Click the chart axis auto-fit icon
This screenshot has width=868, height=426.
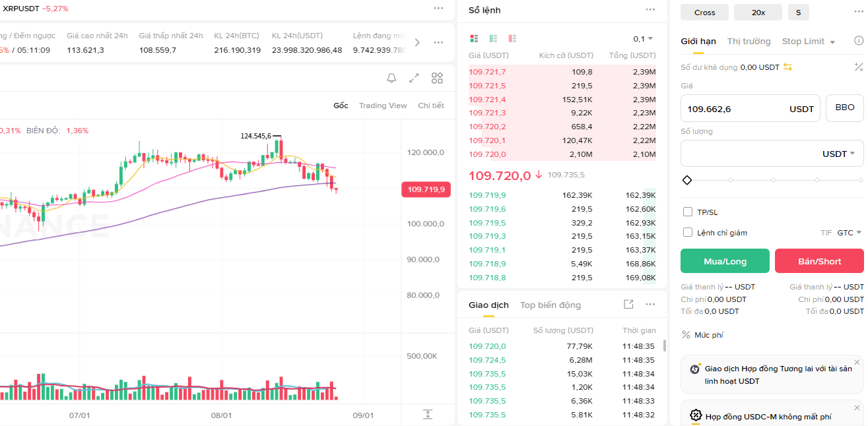click(428, 414)
